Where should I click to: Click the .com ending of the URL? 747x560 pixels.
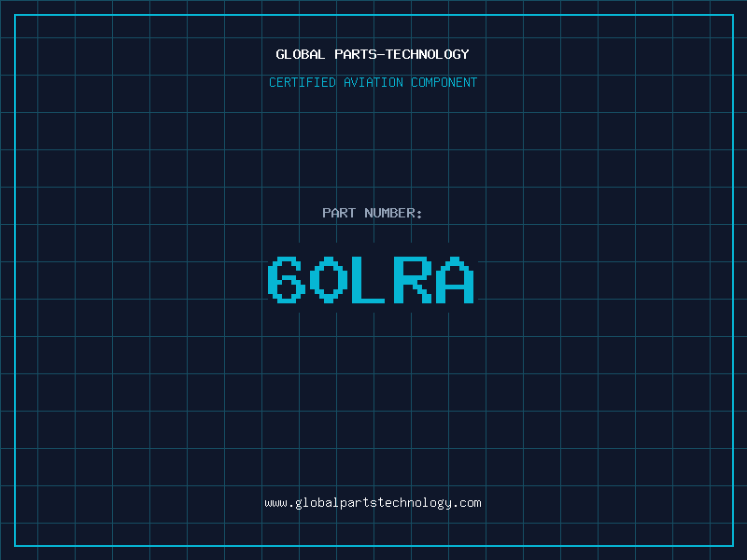(x=468, y=503)
